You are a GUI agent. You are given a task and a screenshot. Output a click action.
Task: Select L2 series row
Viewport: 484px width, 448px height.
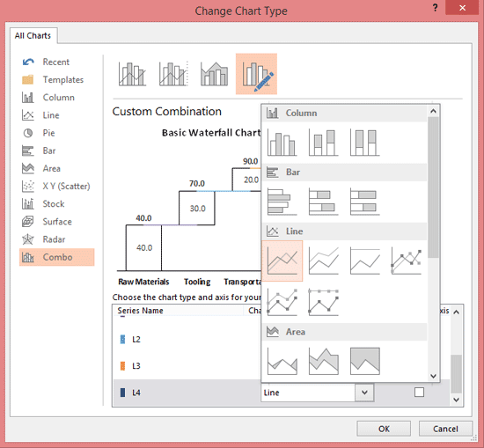point(187,340)
